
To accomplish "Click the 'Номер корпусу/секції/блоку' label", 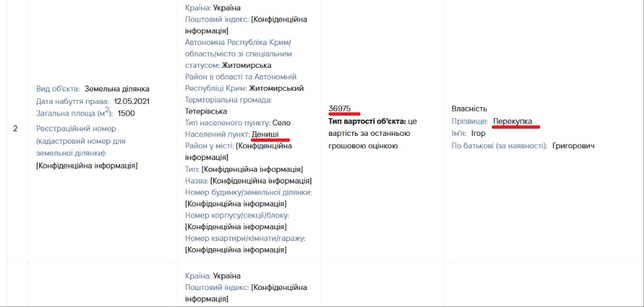I will coord(238,215).
